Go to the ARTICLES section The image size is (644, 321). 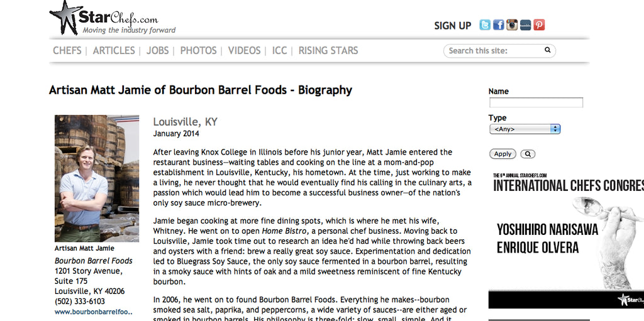114,50
